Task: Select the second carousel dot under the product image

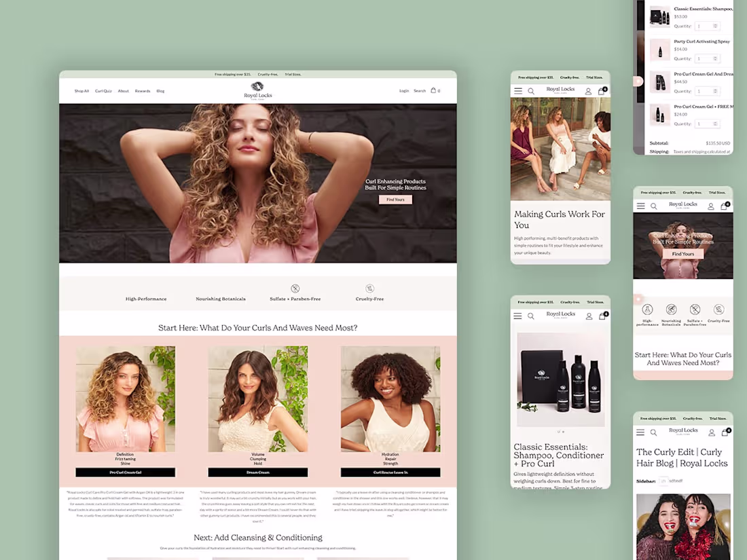Action: [x=563, y=432]
